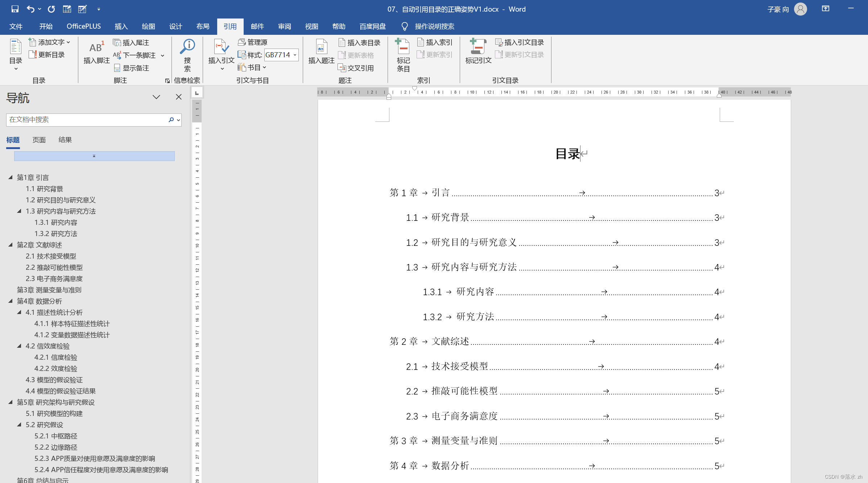Go to heading 5.2.1 中枢路径
Screen dimensions: 868x483
click(56, 436)
